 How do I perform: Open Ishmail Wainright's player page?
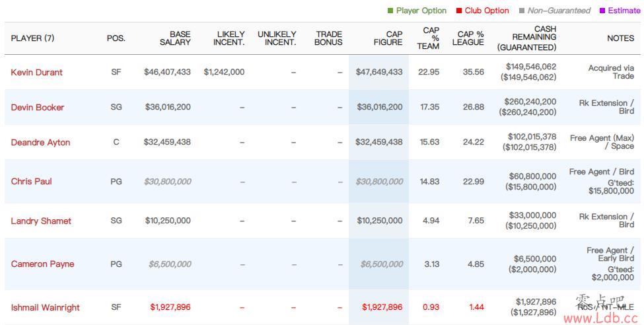pos(45,308)
